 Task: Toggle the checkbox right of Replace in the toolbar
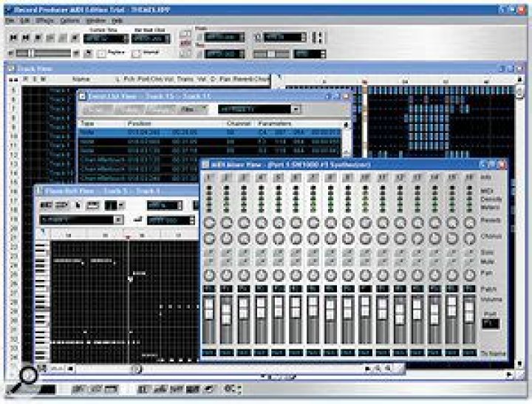(136, 54)
